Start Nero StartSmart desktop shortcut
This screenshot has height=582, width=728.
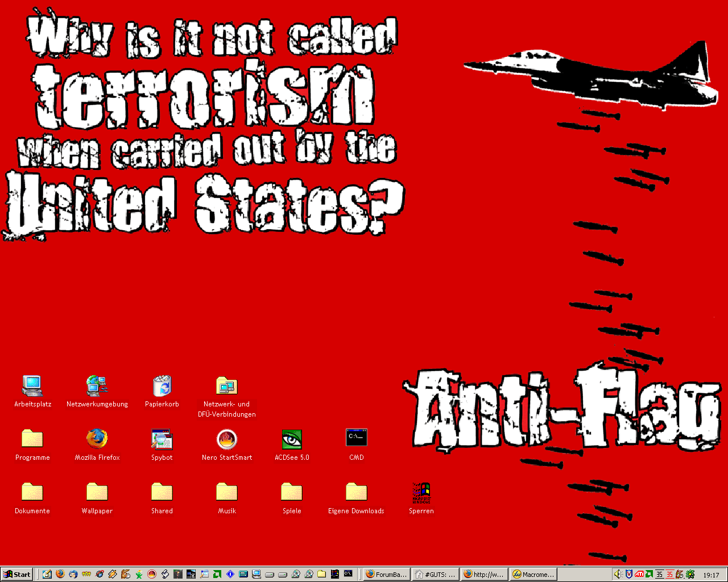point(227,445)
